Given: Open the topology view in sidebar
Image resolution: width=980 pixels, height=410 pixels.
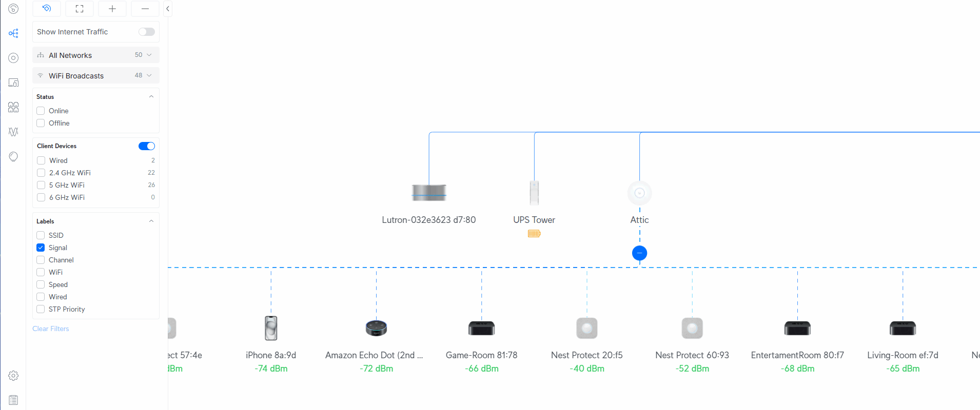Looking at the screenshot, I should click(13, 33).
